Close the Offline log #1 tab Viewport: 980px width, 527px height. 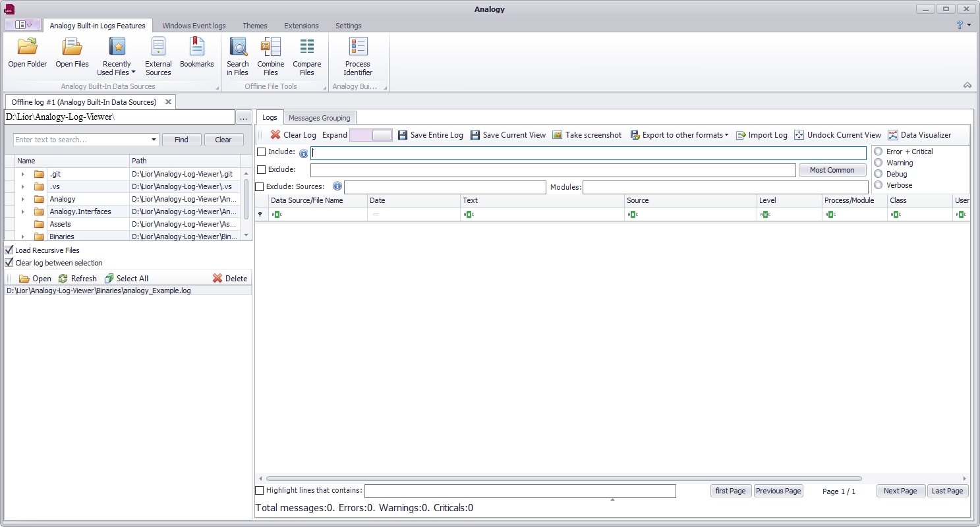point(168,102)
